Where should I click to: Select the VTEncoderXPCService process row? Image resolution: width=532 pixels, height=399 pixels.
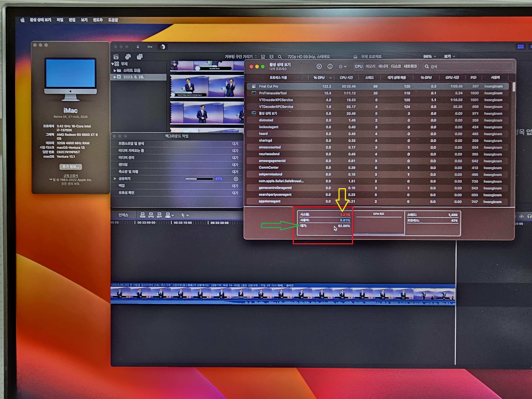click(378, 100)
